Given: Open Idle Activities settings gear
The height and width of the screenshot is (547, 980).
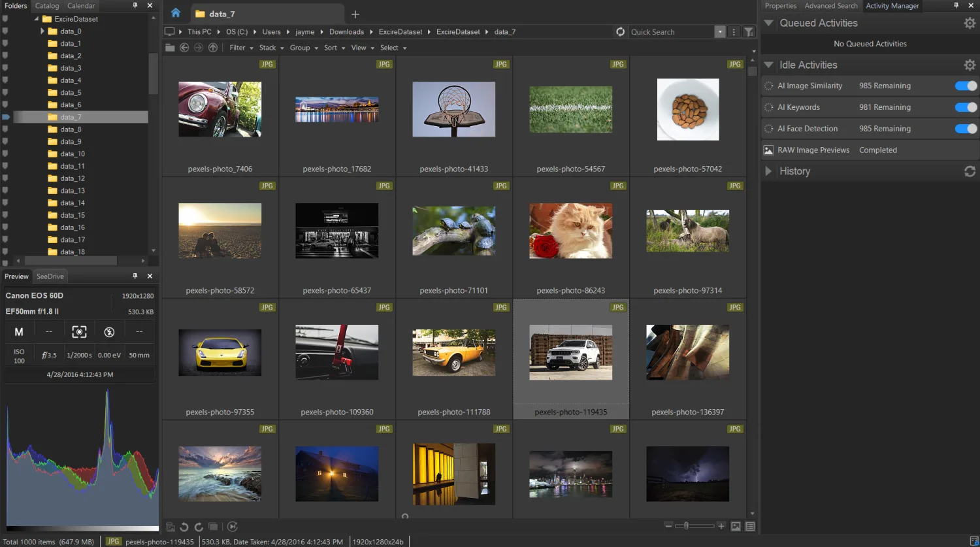Looking at the screenshot, I should (970, 65).
